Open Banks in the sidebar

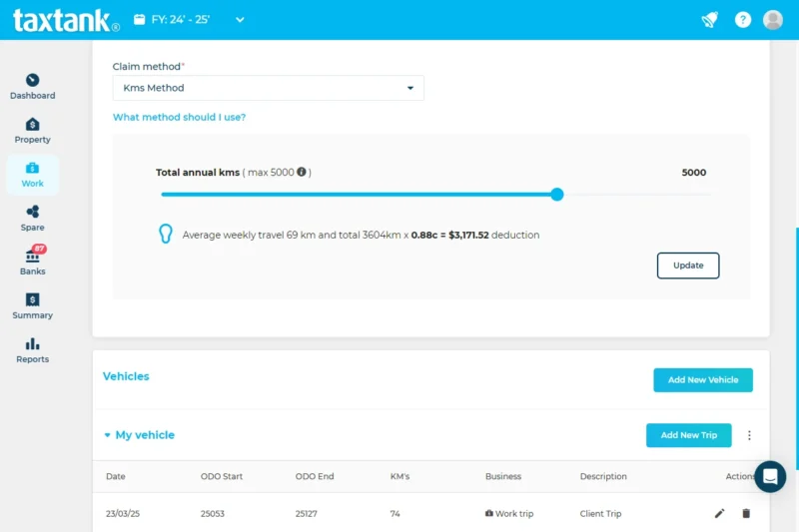click(32, 263)
